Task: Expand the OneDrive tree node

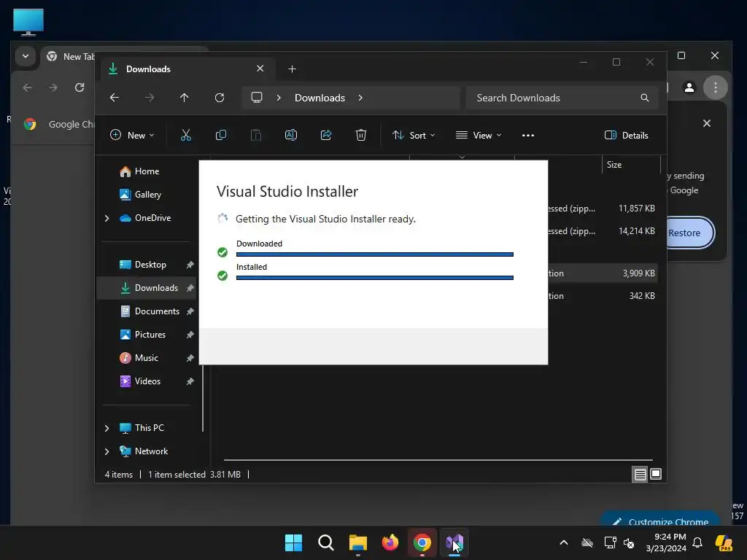Action: click(107, 218)
